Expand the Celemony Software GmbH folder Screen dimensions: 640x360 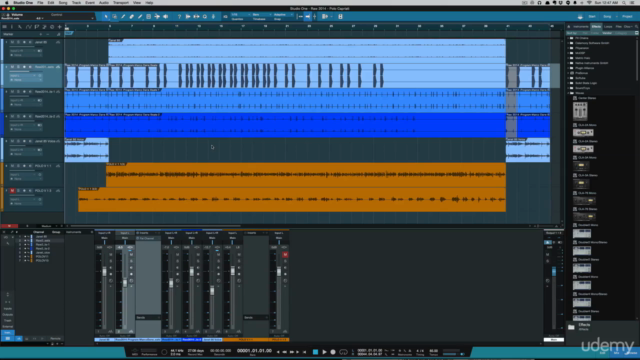click(x=569, y=43)
